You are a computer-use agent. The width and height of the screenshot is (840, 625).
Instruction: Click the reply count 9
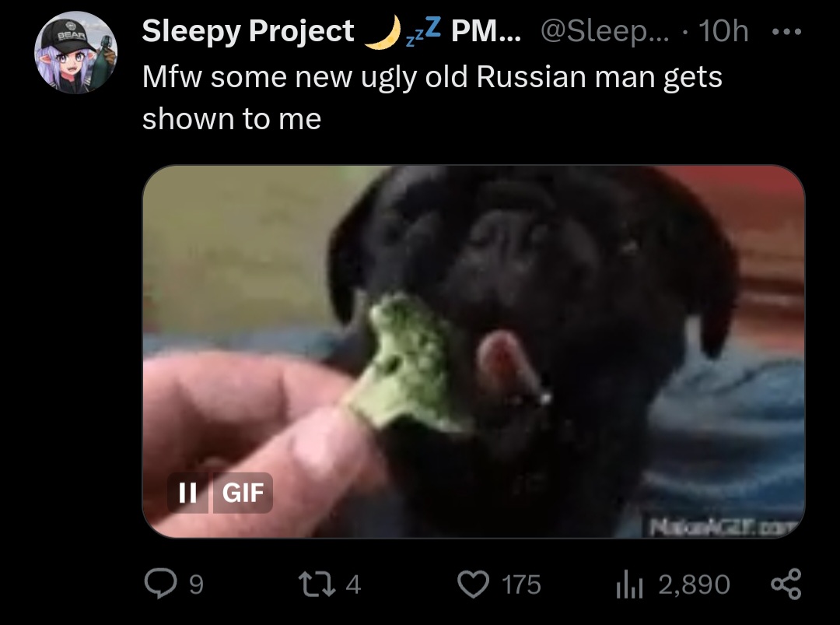(x=197, y=585)
